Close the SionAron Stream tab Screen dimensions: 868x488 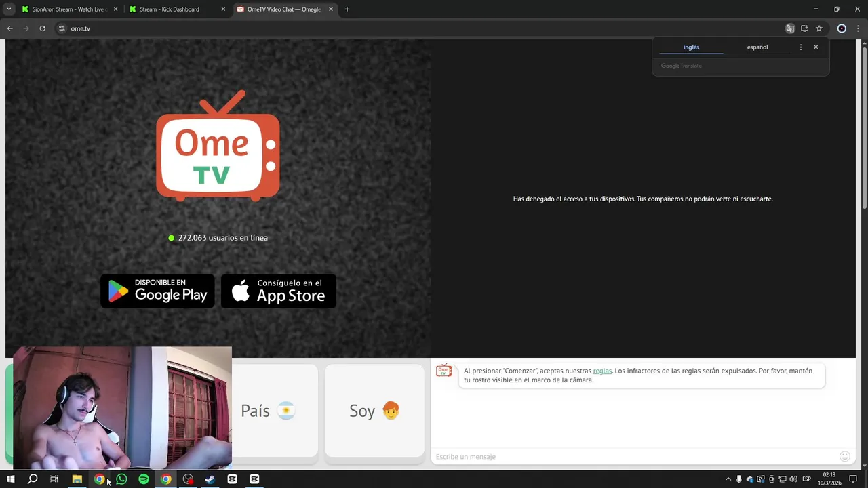click(115, 9)
